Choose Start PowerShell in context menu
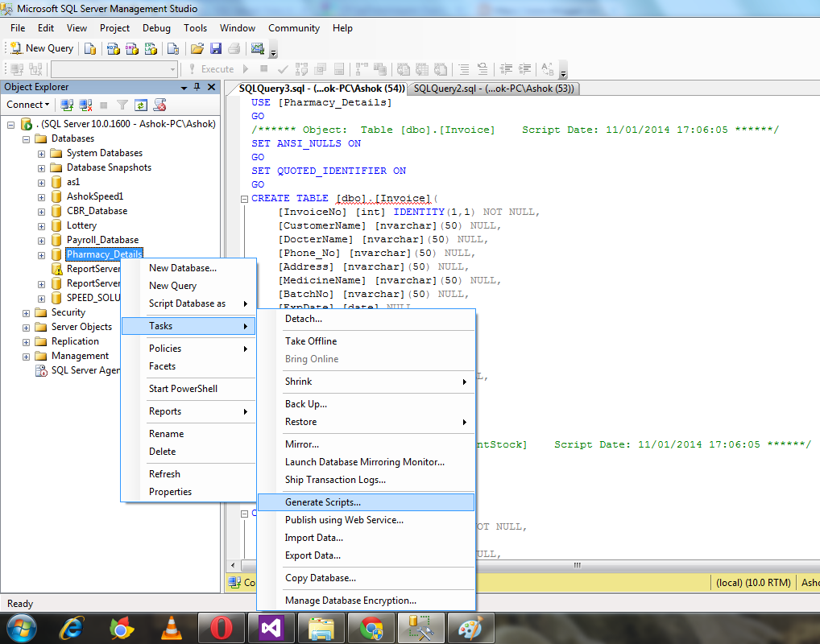The height and width of the screenshot is (644, 820). [x=188, y=389]
